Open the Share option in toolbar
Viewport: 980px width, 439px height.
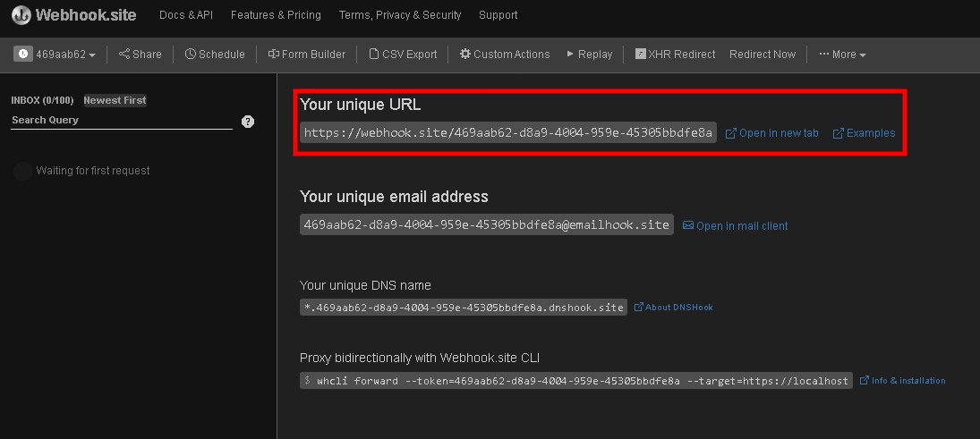(141, 55)
